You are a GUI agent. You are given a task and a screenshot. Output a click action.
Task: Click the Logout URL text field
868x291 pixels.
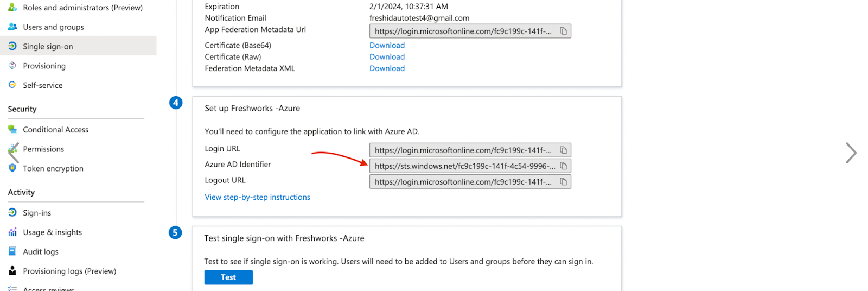coord(470,182)
